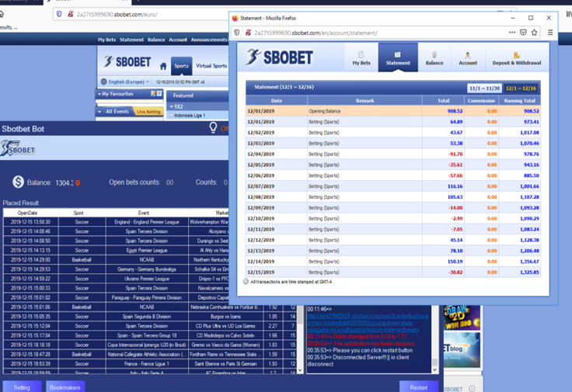Click the 12/14/2019 statement date

click(260, 262)
